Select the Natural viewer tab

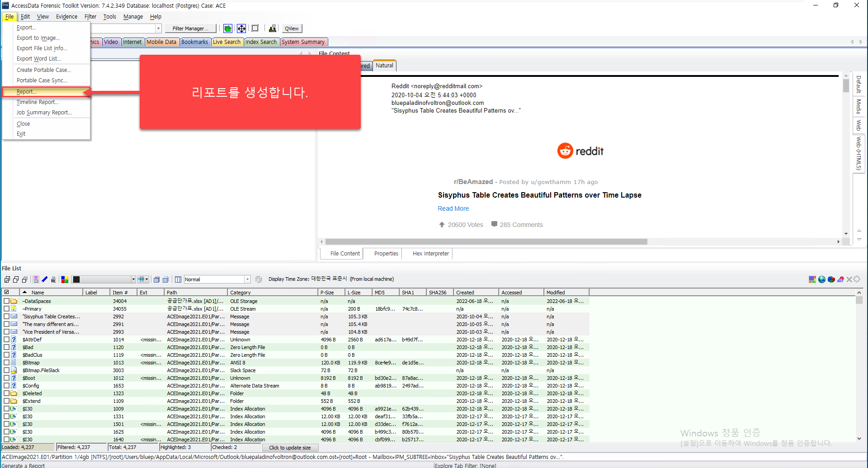pyautogui.click(x=384, y=66)
